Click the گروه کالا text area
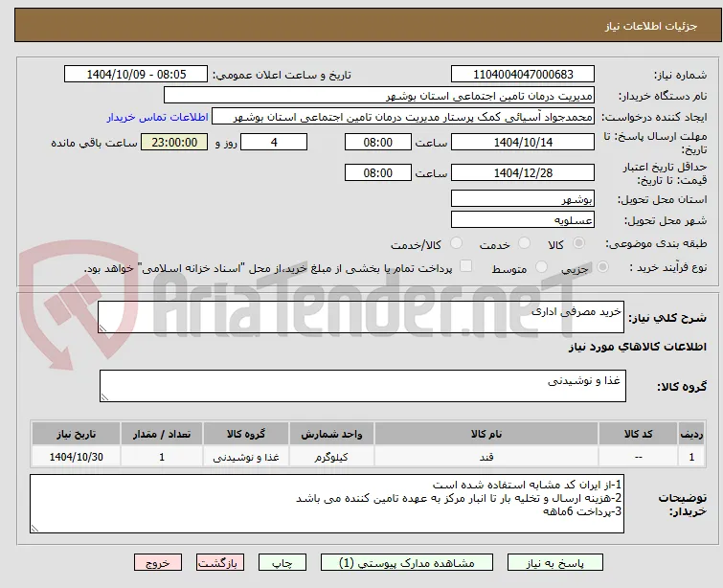This screenshot has width=723, height=588. 363,386
